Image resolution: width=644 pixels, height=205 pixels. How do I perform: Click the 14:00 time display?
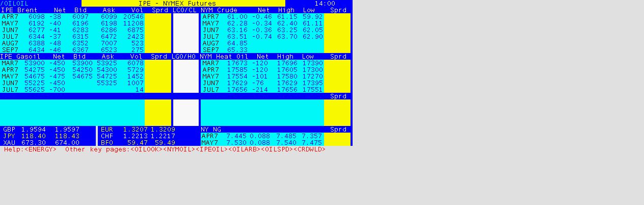(325, 4)
